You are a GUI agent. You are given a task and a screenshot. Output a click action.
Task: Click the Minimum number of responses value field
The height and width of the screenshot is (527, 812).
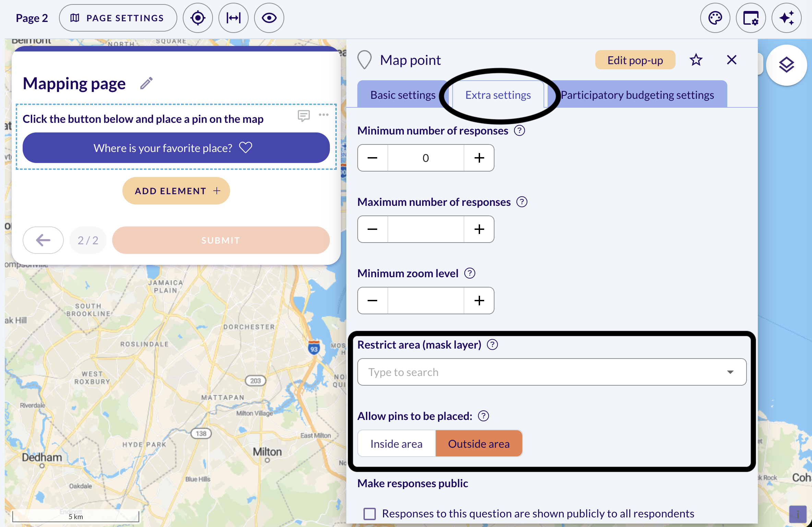(x=426, y=158)
